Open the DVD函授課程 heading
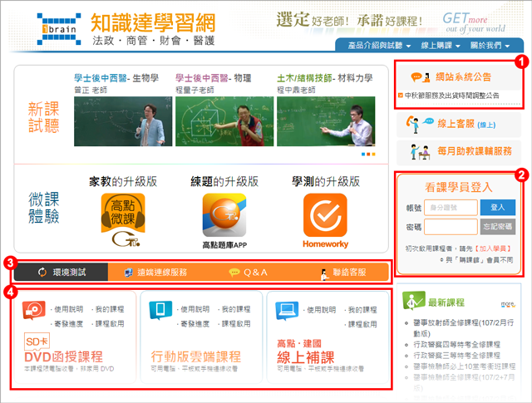 click(x=63, y=356)
